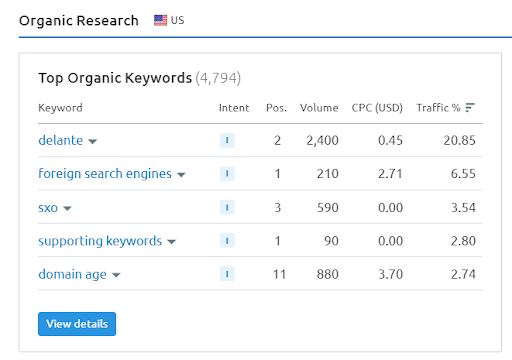This screenshot has height=360, width=512.
Task: Click the Volume column header
Action: 319,108
